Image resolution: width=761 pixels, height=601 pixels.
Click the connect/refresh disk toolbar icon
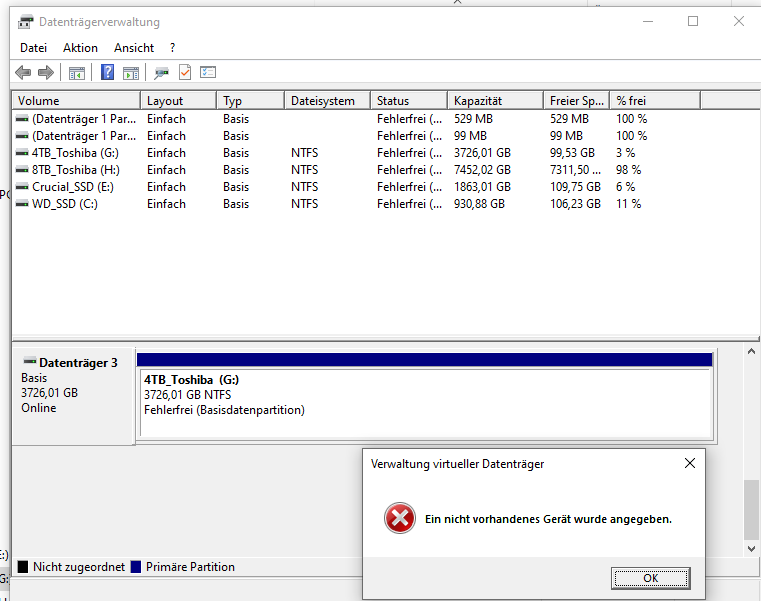tap(161, 73)
